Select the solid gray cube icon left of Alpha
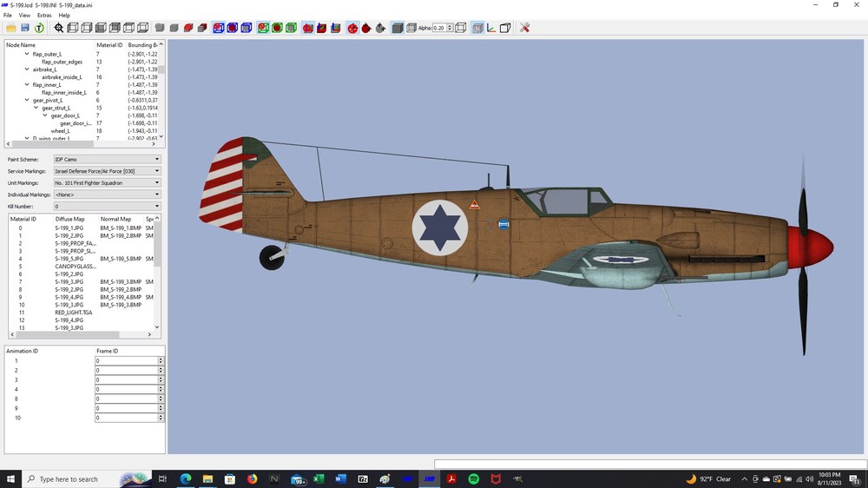Screen dimensions: 868x488 coord(398,28)
